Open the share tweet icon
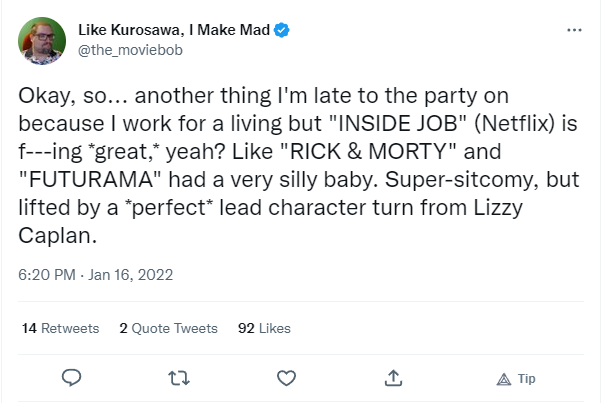 [394, 377]
